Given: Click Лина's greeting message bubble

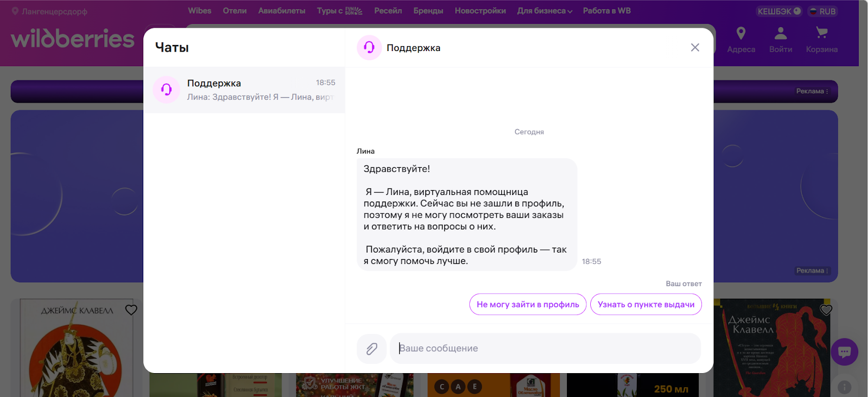Looking at the screenshot, I should pos(467,215).
